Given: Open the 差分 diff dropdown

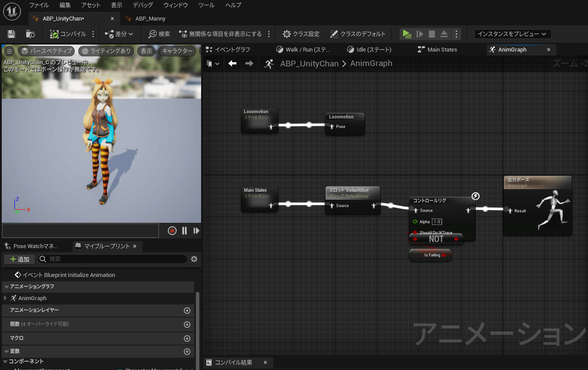Looking at the screenshot, I should click(119, 34).
